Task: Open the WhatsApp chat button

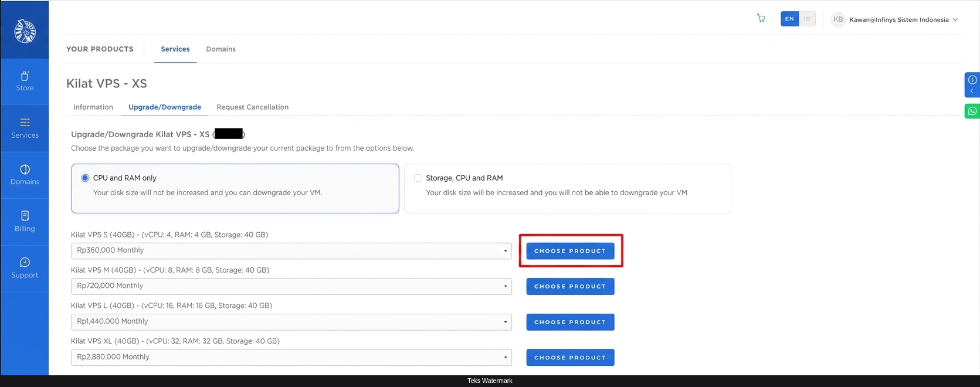Action: tap(972, 111)
